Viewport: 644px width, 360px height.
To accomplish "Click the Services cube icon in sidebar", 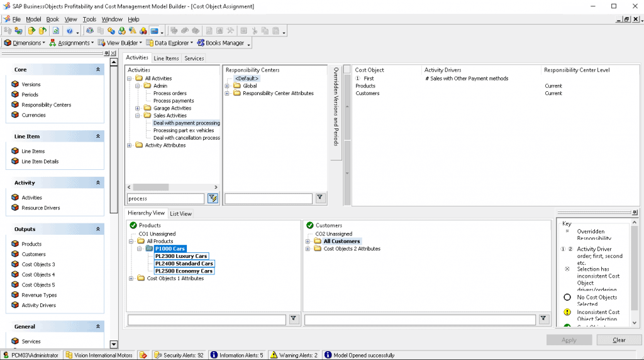I will tap(15, 342).
